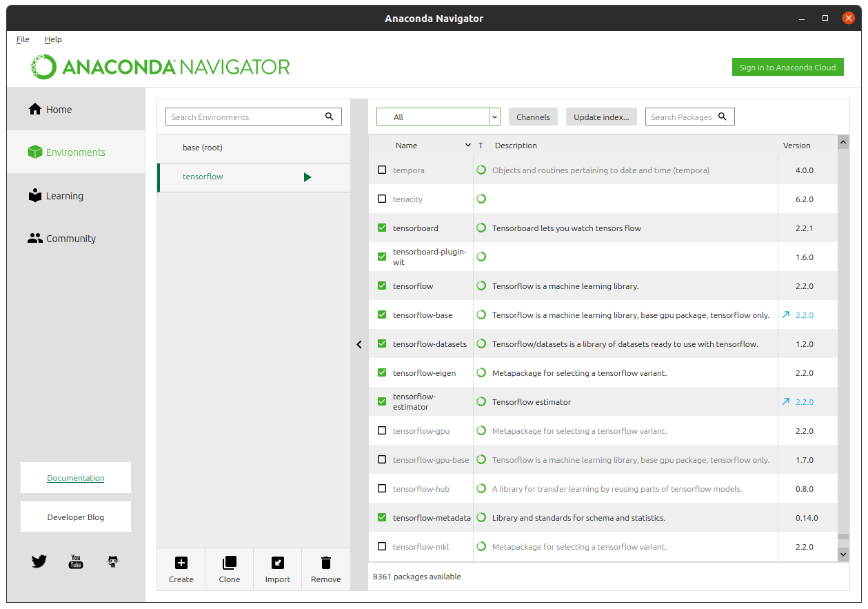Check the tensorflow-gpu-base checkbox
Image resolution: width=868 pixels, height=609 pixels.
(x=382, y=459)
